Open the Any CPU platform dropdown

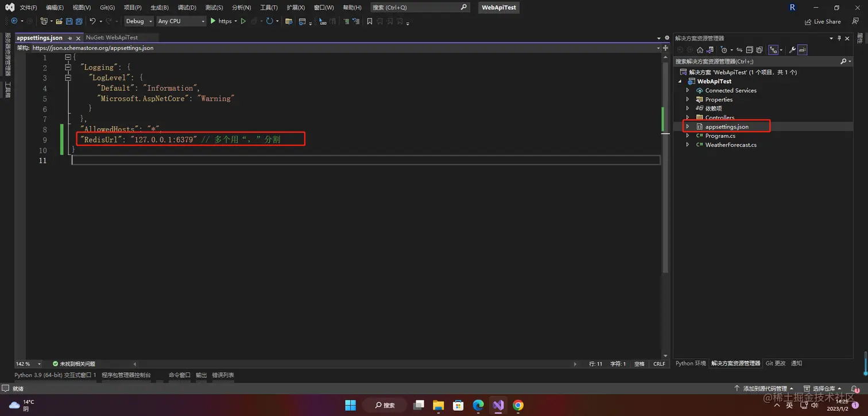(x=181, y=21)
